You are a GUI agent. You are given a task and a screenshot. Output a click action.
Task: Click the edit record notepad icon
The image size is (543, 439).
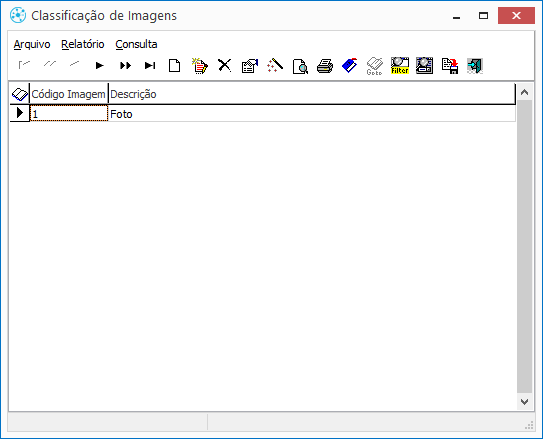click(x=200, y=65)
